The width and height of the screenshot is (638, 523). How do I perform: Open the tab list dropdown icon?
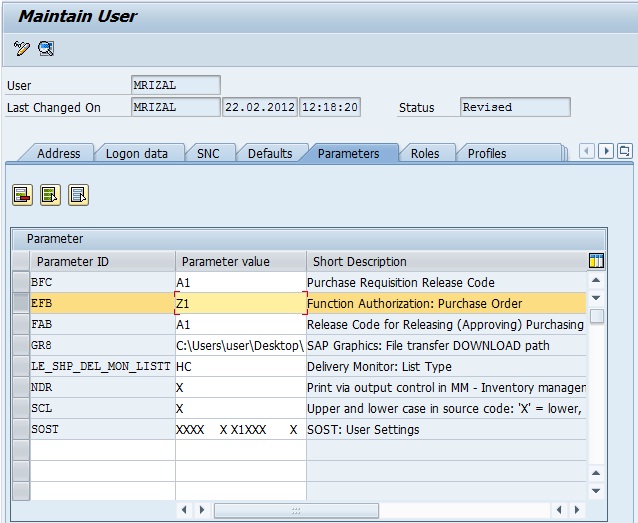click(624, 152)
